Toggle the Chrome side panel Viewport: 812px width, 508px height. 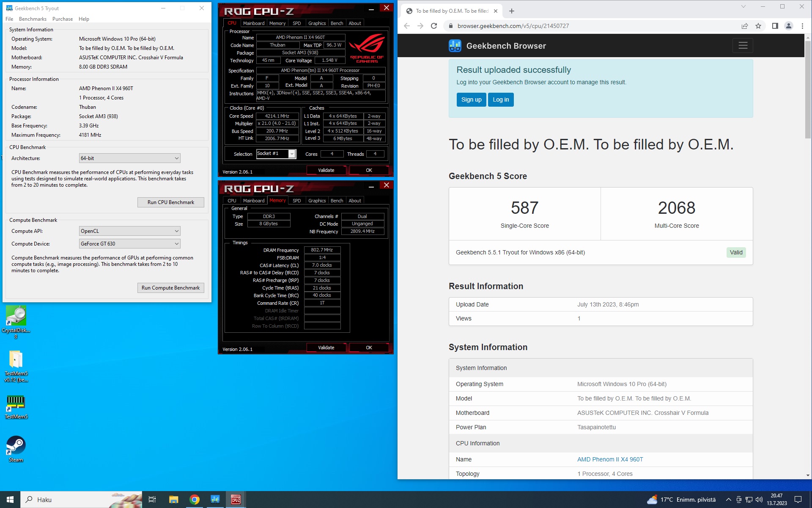[775, 26]
